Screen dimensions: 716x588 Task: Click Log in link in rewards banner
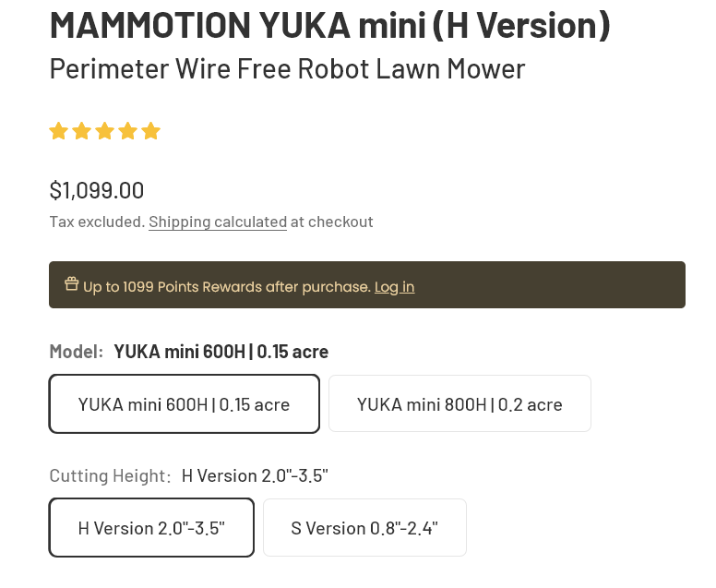click(x=395, y=287)
